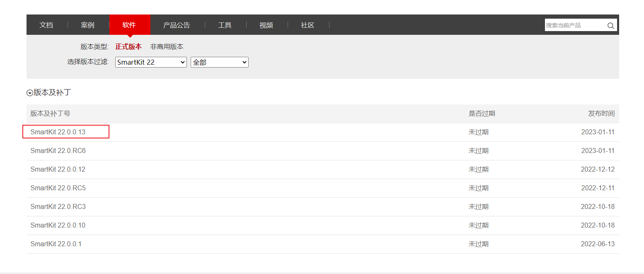
Task: Click date 2022-10-18 in the 22.0.RC3 row
Action: (x=598, y=207)
